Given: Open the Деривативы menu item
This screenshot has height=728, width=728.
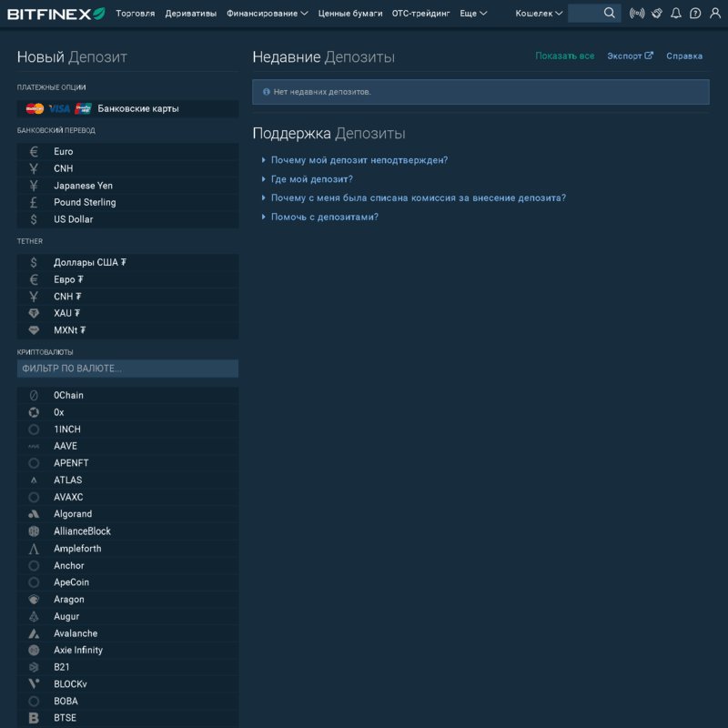Looking at the screenshot, I should [191, 14].
